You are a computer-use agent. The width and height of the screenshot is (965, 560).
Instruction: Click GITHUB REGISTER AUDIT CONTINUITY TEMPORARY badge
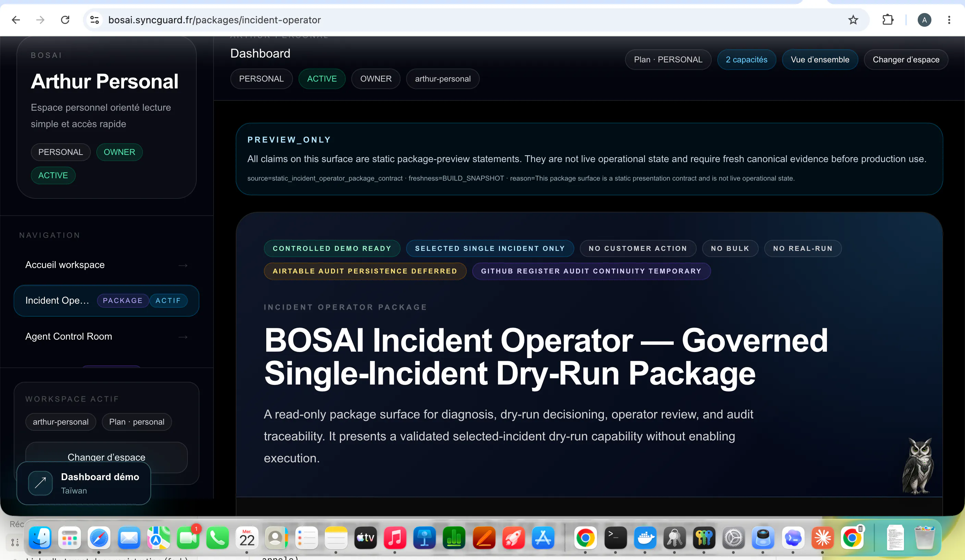tap(591, 271)
